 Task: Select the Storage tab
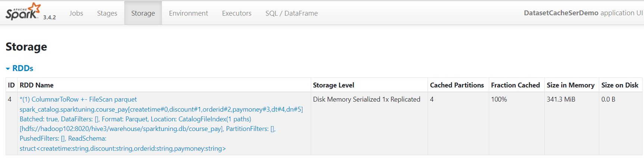point(143,13)
